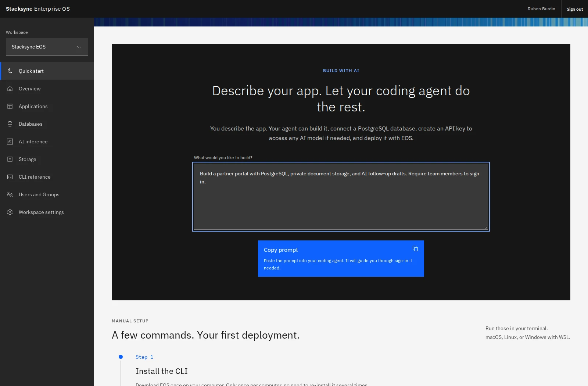Click the Ruben Burdin user name
Viewport: 588px width, 386px height.
(541, 9)
